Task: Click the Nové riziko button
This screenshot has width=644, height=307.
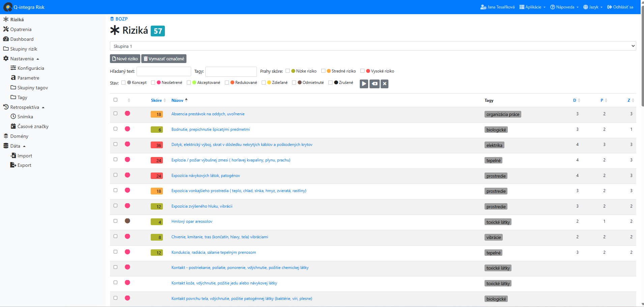Action: 125,59
